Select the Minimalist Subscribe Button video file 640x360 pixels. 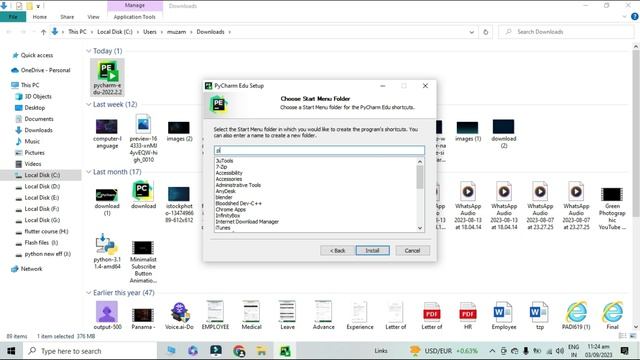143,248
